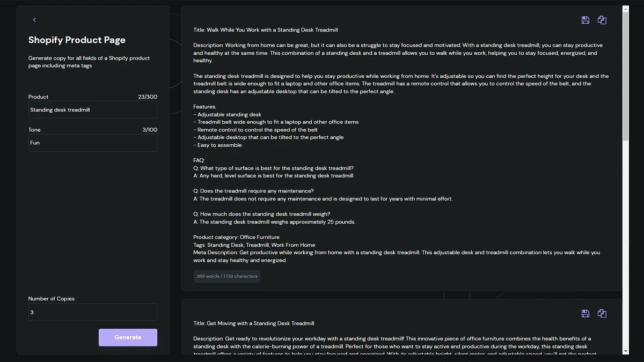Image resolution: width=644 pixels, height=362 pixels.
Task: Click the save floppy disk icon top right
Action: [x=585, y=19]
